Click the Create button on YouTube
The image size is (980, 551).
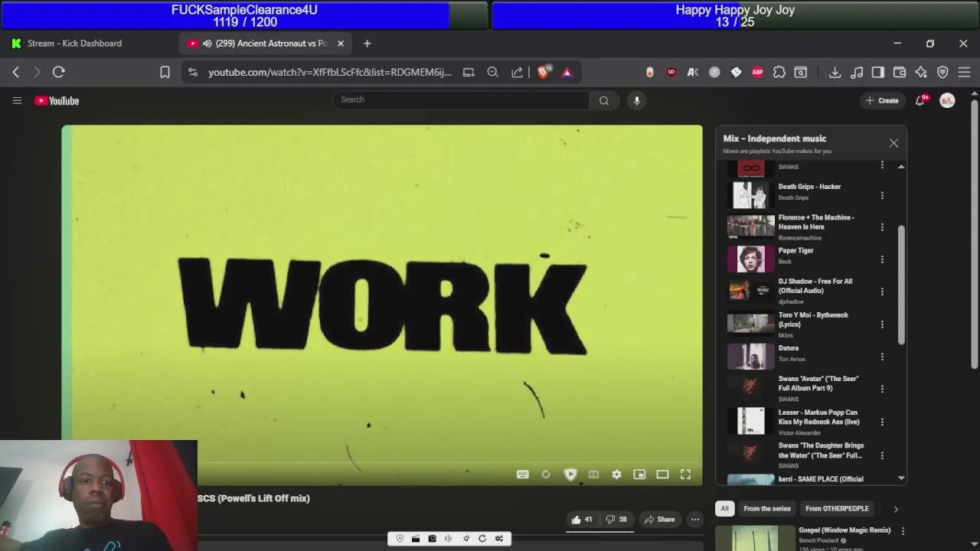tap(882, 100)
